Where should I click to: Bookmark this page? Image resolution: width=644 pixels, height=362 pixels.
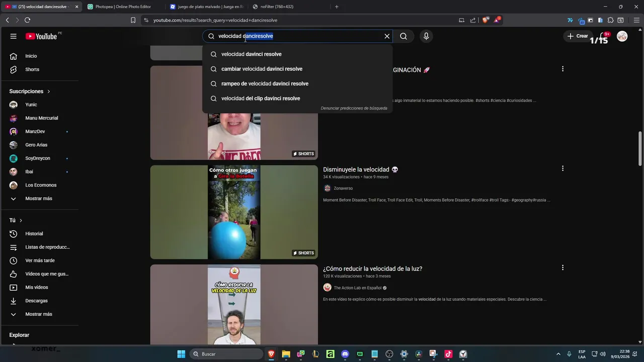tap(133, 20)
